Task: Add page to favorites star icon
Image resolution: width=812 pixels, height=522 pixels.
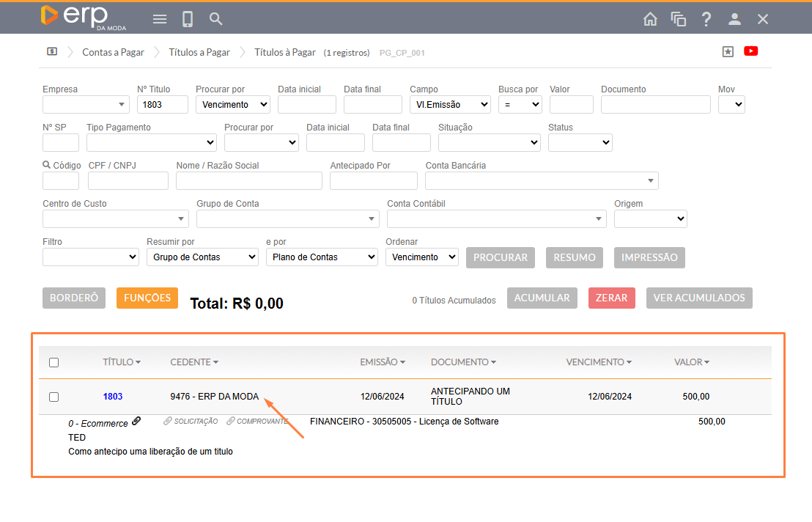Action: [728, 51]
